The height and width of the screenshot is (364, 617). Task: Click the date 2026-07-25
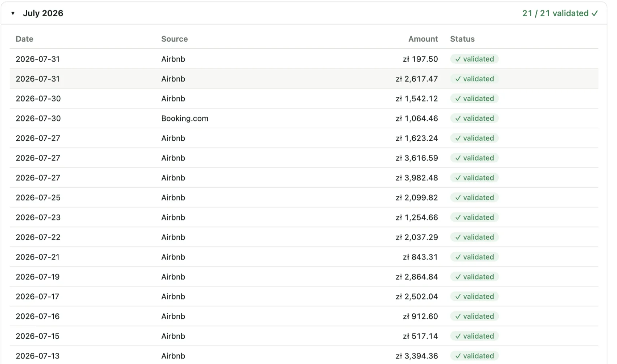click(x=38, y=198)
